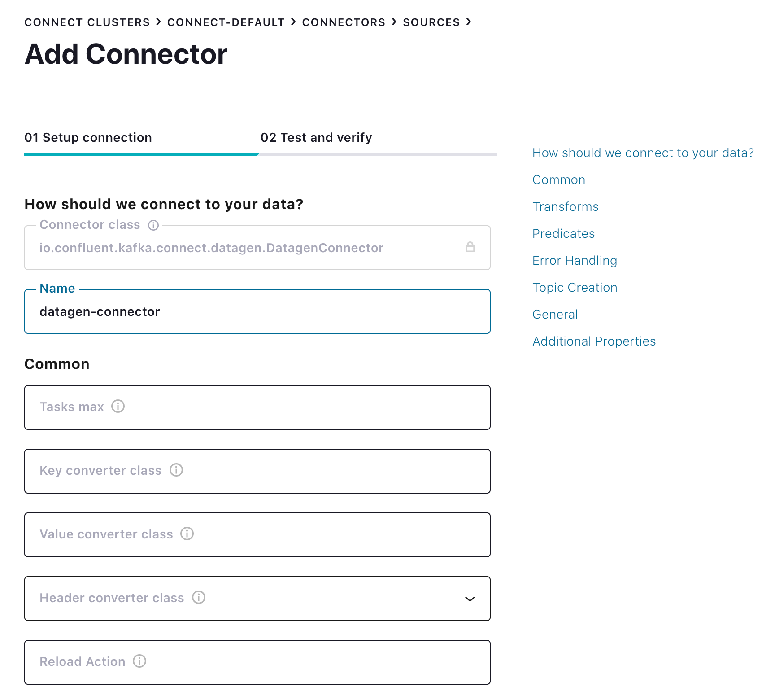Navigate to Connectors breadcrumb

coord(344,22)
